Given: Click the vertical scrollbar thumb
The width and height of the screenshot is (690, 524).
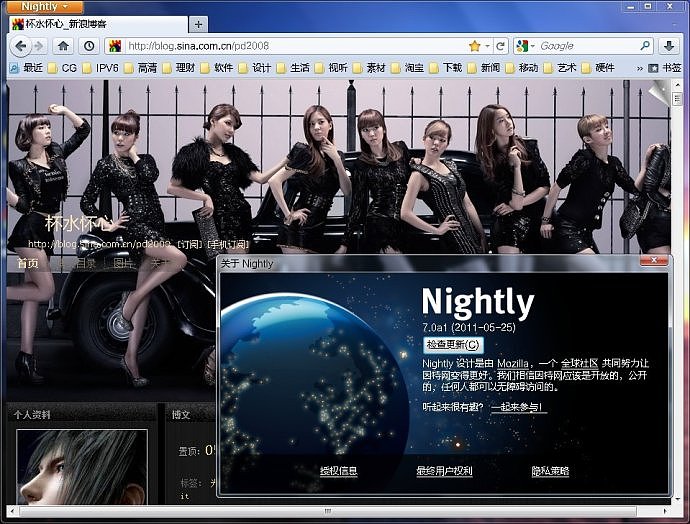Looking at the screenshot, I should pyautogui.click(x=677, y=99).
